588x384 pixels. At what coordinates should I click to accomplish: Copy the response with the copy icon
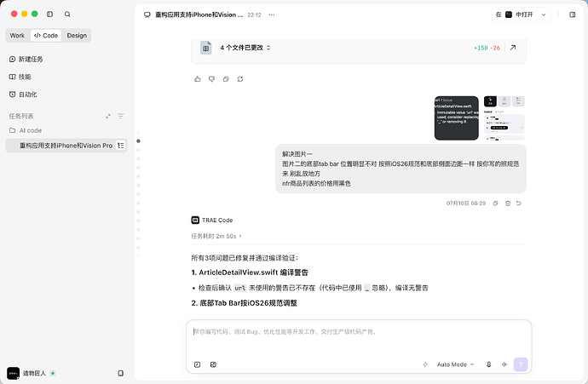pos(226,79)
